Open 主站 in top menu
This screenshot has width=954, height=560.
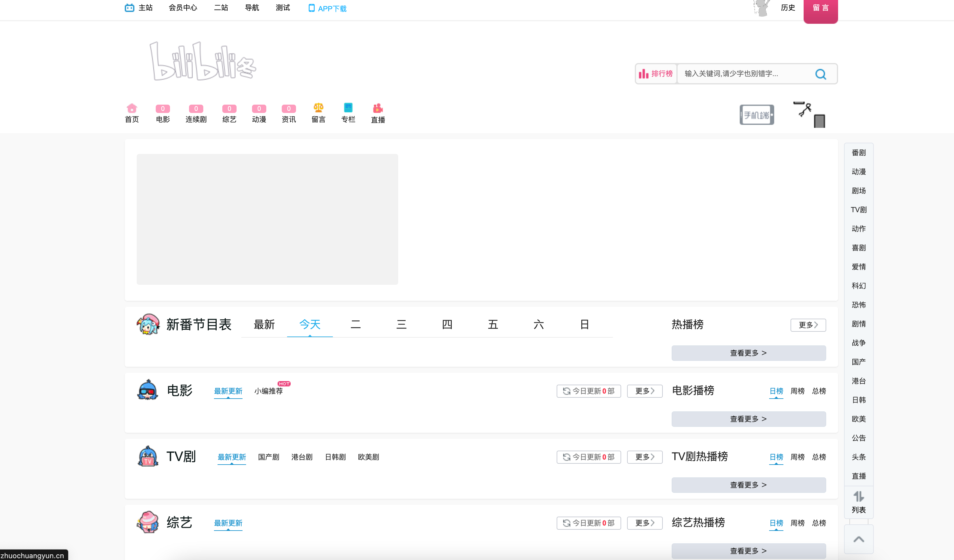138,7
